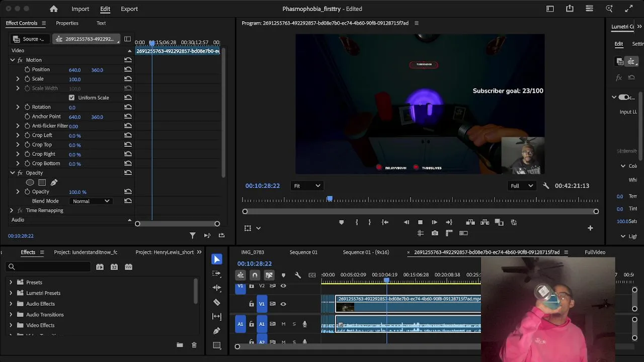Viewport: 644px width, 362px height.
Task: Toggle the Motion fx effect
Action: 20,60
